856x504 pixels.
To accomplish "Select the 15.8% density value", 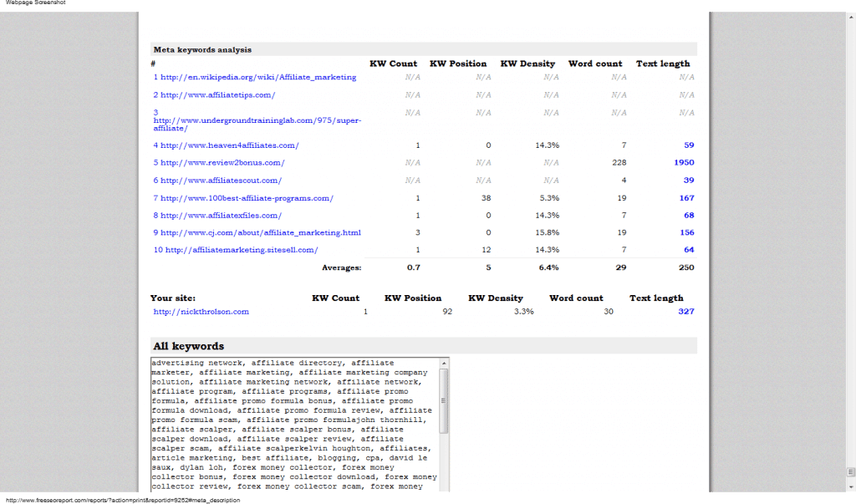I will pos(547,232).
